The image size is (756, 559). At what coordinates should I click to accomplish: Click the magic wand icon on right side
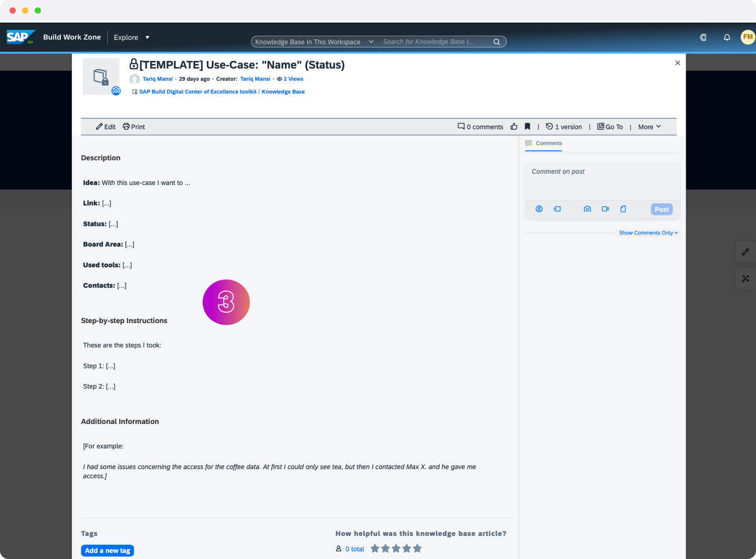pyautogui.click(x=745, y=278)
